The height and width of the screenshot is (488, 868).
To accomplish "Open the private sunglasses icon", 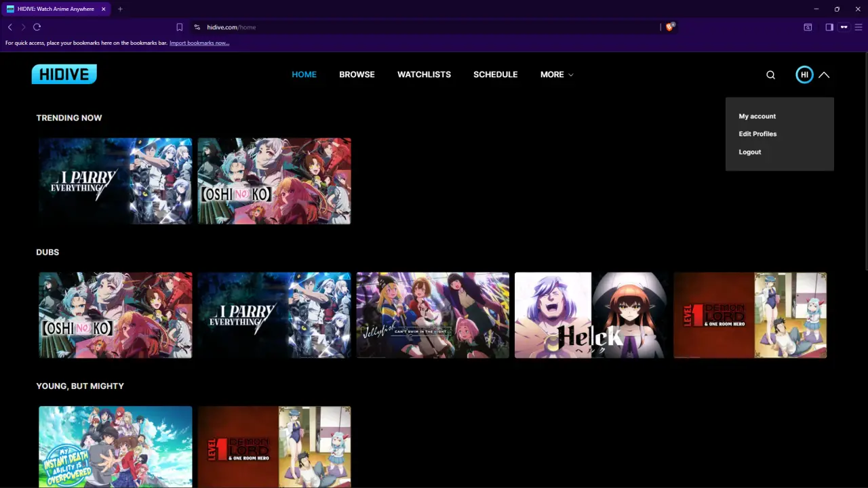I will tap(844, 27).
